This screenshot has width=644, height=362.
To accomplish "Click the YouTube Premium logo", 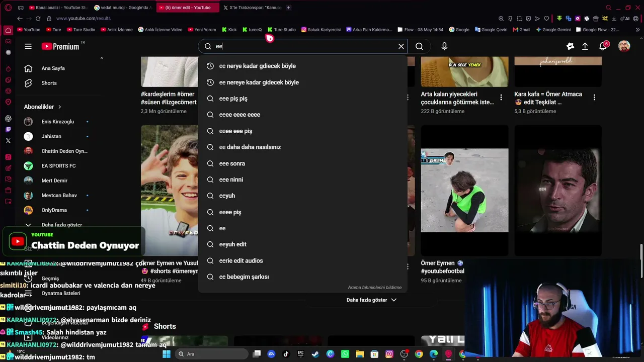I will (60, 46).
